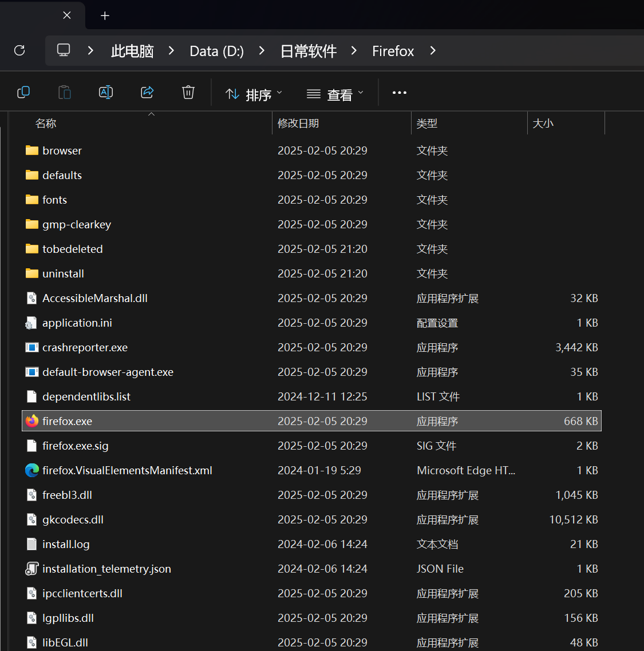The height and width of the screenshot is (651, 644).
Task: Click the 1,045 KB size value
Action: coord(576,495)
